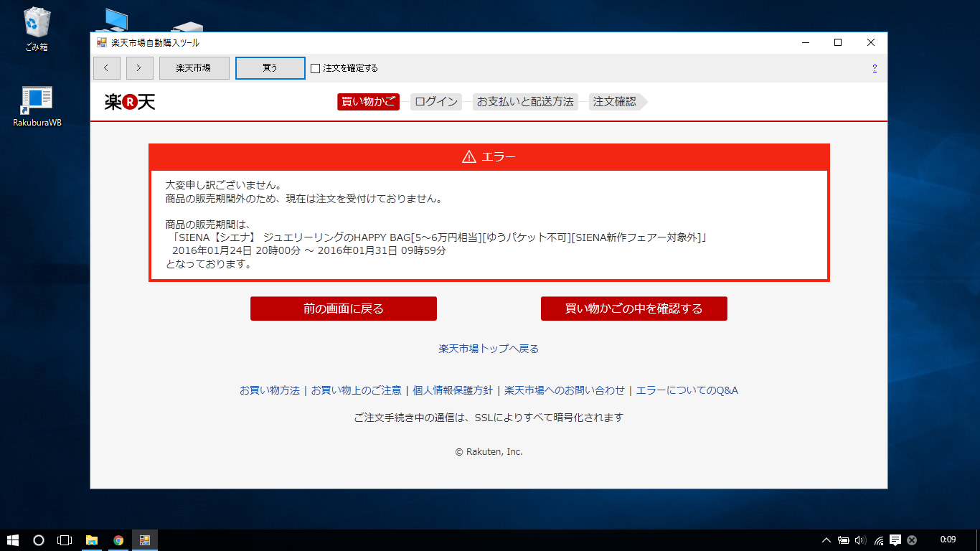Follow the 楽天市場トップへ戻る link
Viewport: 980px width, 551px height.
tap(489, 349)
